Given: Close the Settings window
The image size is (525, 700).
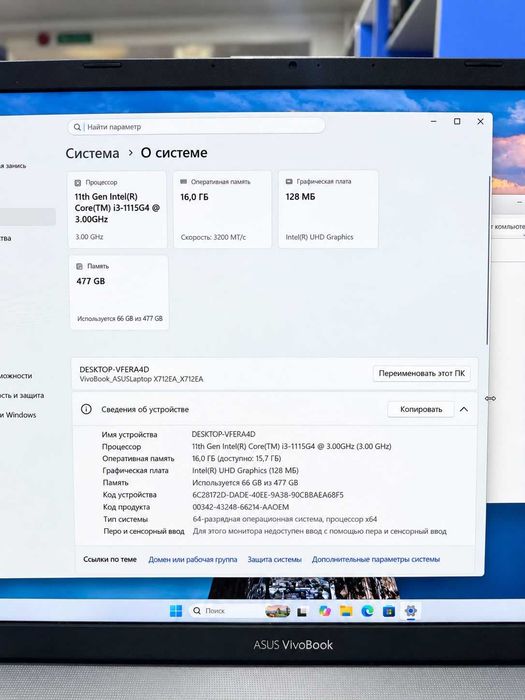Looking at the screenshot, I should [x=480, y=121].
